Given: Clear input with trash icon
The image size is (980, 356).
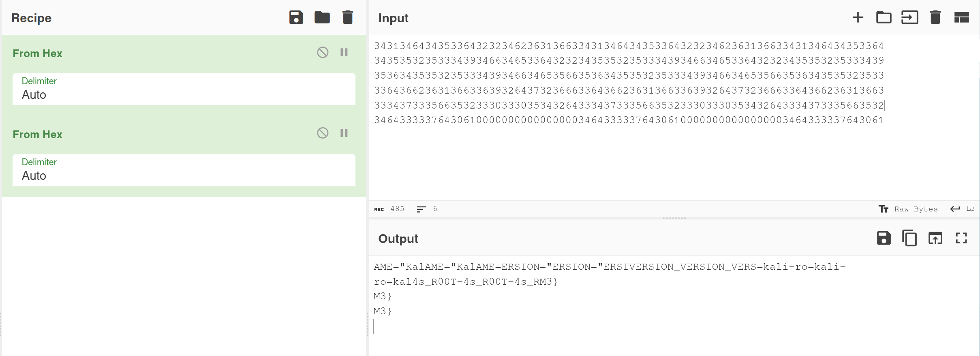Looking at the screenshot, I should pos(935,17).
